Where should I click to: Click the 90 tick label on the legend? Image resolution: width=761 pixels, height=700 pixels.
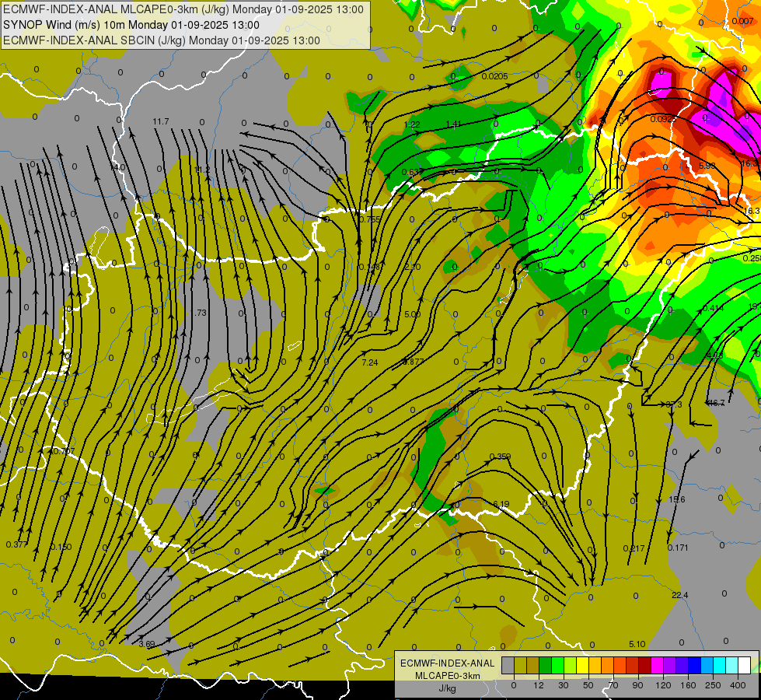637,685
